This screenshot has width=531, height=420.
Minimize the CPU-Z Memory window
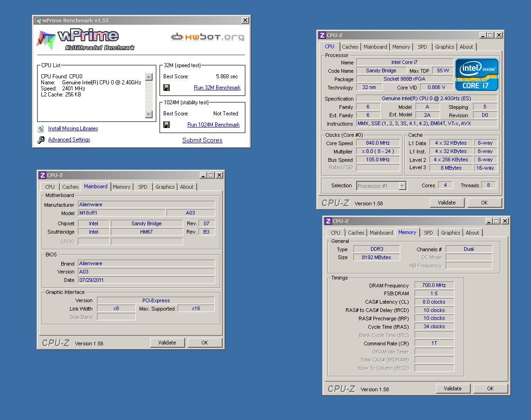[489, 221]
